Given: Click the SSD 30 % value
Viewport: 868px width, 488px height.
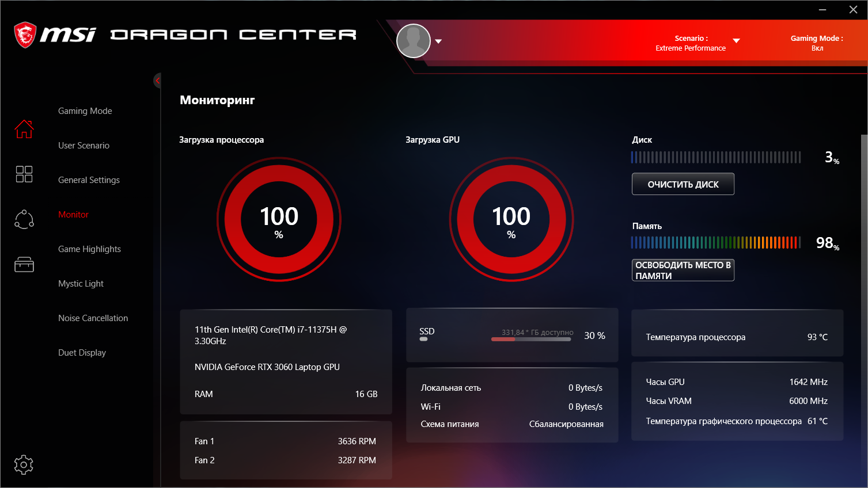Looking at the screenshot, I should (x=595, y=335).
